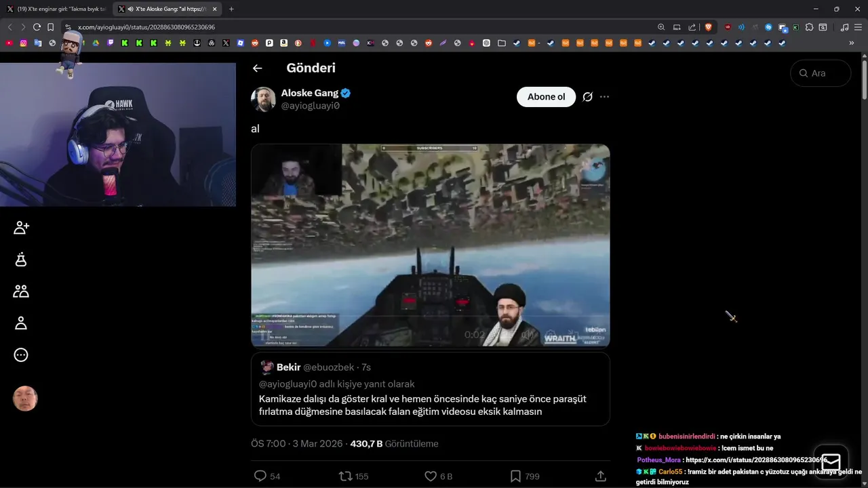
Task: Click the 430,7 B Görüntüleme count
Action: pos(394,444)
